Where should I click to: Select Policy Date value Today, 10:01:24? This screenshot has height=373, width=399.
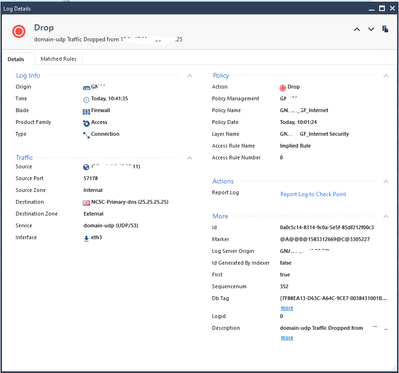(298, 122)
